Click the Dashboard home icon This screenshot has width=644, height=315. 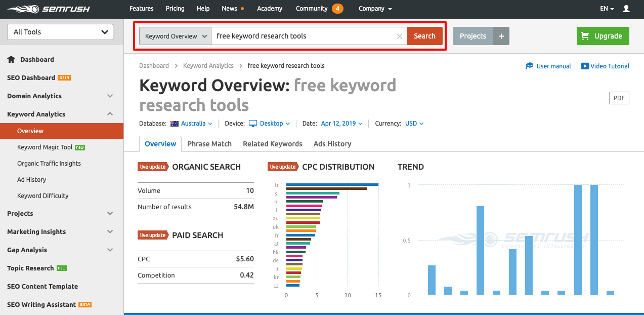click(11, 59)
